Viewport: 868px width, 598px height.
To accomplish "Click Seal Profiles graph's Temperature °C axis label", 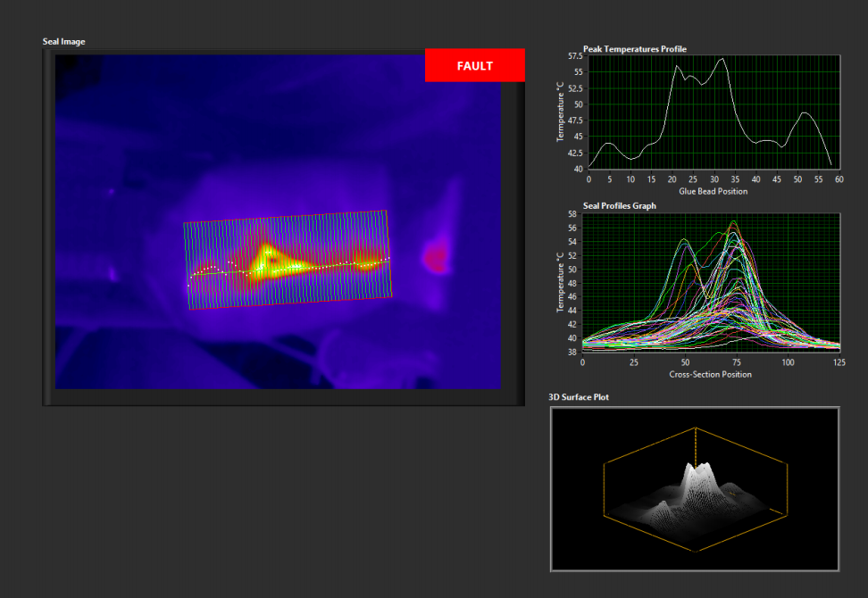I will click(x=561, y=283).
